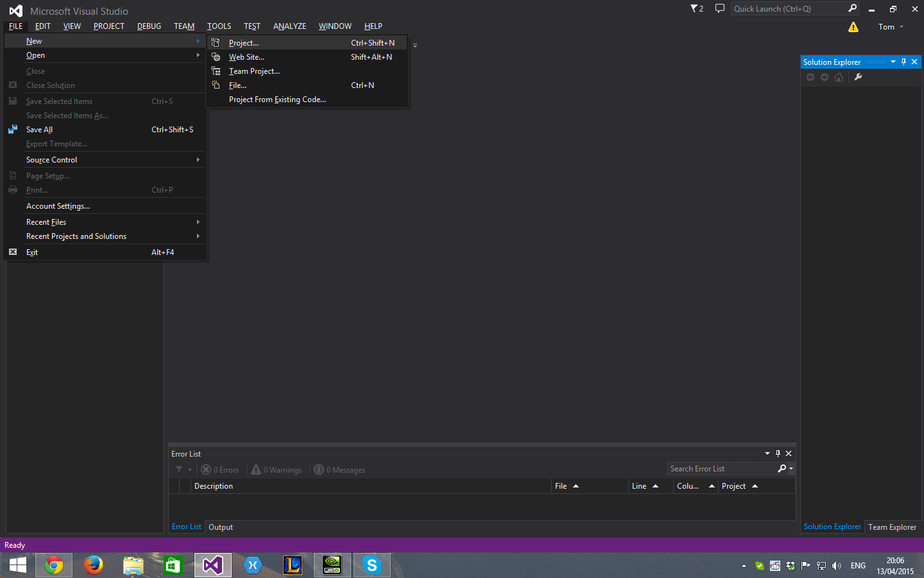The image size is (924, 578).
Task: Toggle the 0 Errors filter
Action: click(x=220, y=469)
